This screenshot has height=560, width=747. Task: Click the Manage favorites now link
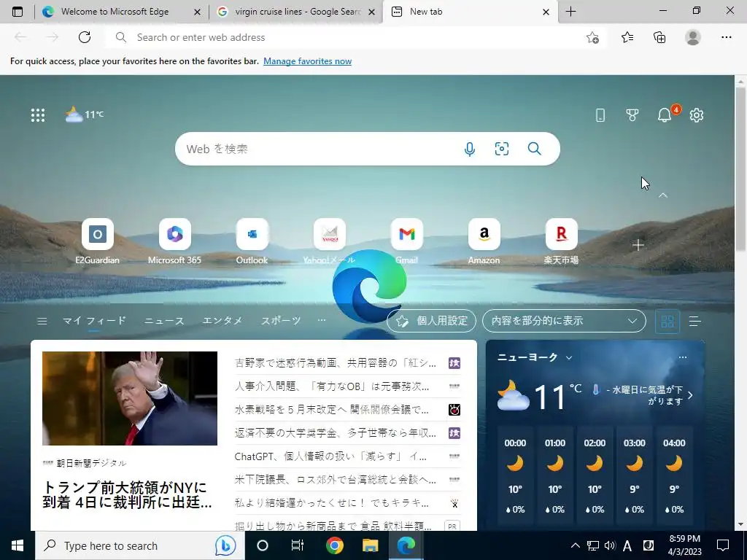pos(307,61)
